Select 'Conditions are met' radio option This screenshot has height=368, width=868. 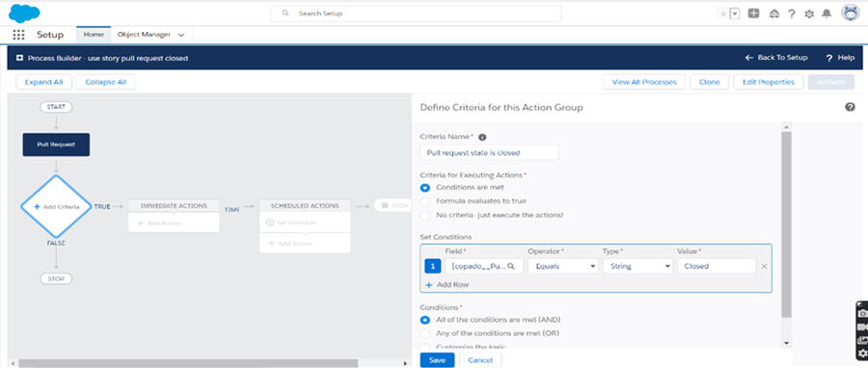(x=425, y=187)
